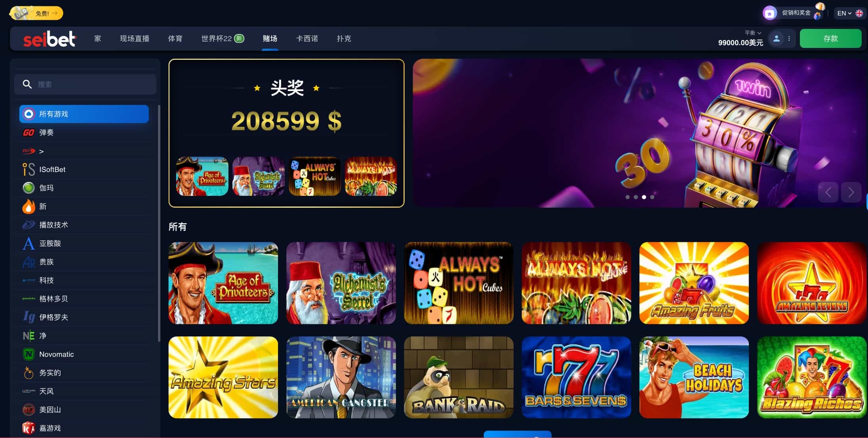
Task: Switch to the 扑克 tab
Action: point(344,38)
